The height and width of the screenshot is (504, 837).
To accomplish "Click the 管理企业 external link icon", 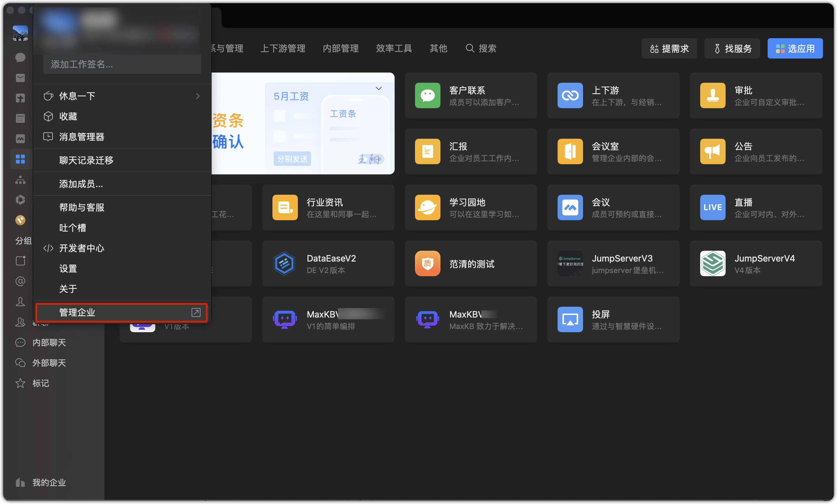I will [x=196, y=312].
